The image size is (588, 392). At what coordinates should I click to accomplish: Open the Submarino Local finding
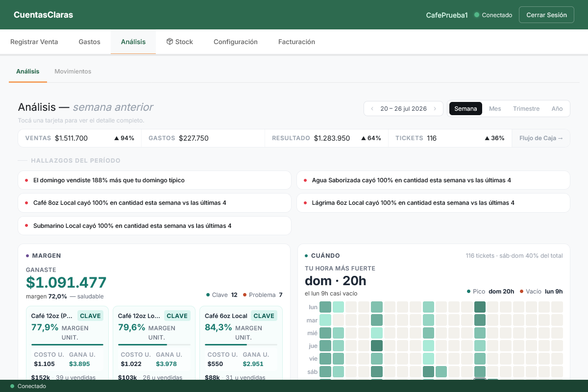click(154, 226)
